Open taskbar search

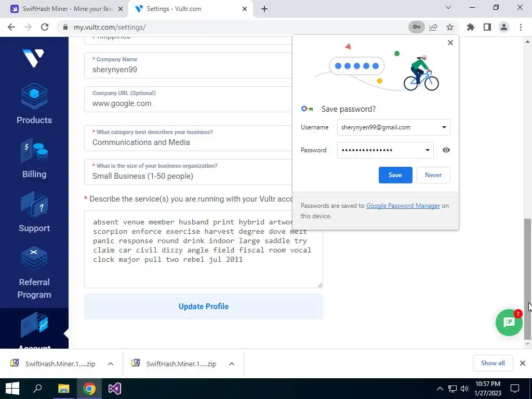coord(37,389)
